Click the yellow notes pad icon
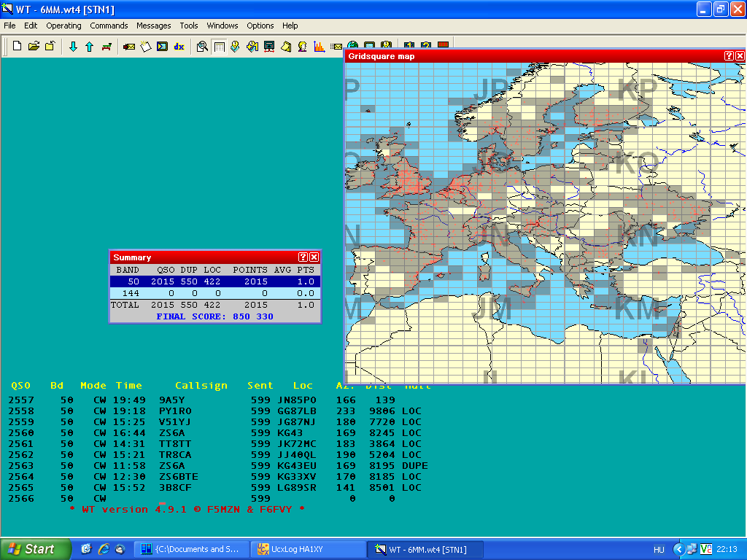Image resolution: width=747 pixels, height=560 pixels. pos(286,46)
